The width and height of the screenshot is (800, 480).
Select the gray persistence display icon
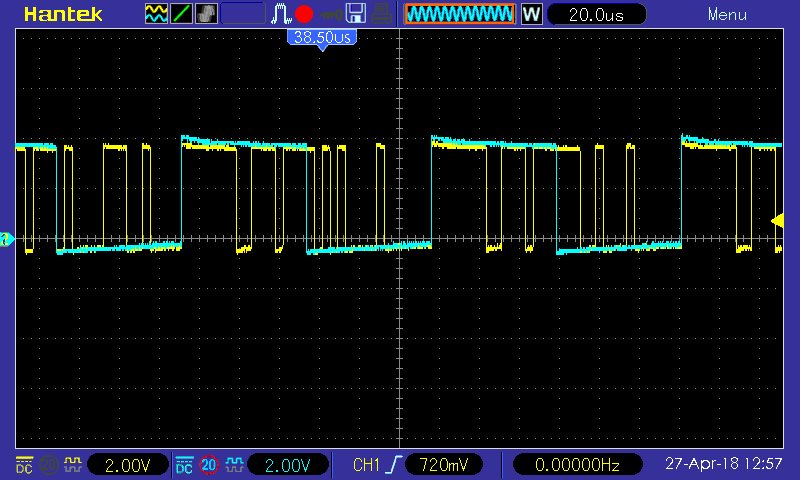coord(206,14)
